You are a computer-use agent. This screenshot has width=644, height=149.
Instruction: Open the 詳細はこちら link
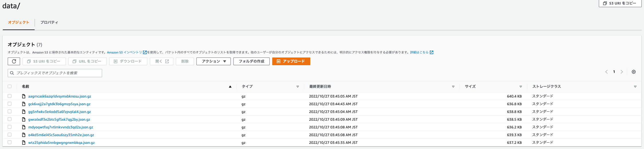(419, 52)
